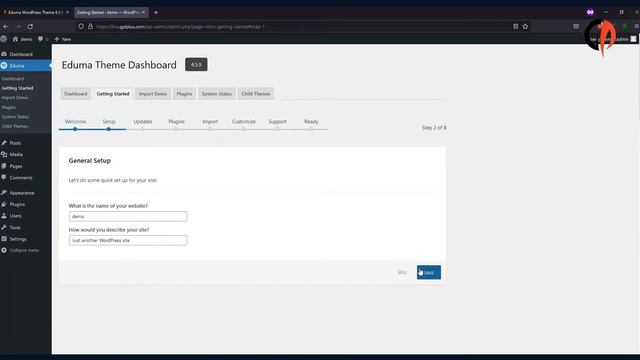Open Import Demo submenu item
640x360 pixels.
point(15,98)
